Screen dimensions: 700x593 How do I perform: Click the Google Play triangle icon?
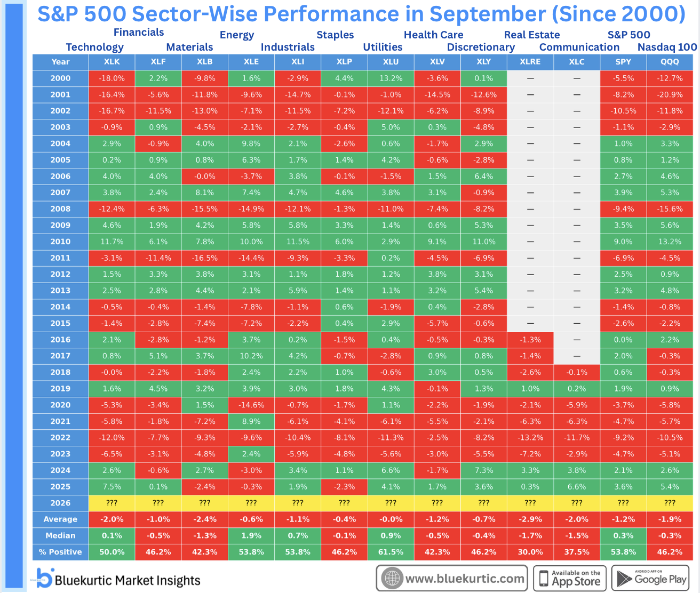(624, 579)
